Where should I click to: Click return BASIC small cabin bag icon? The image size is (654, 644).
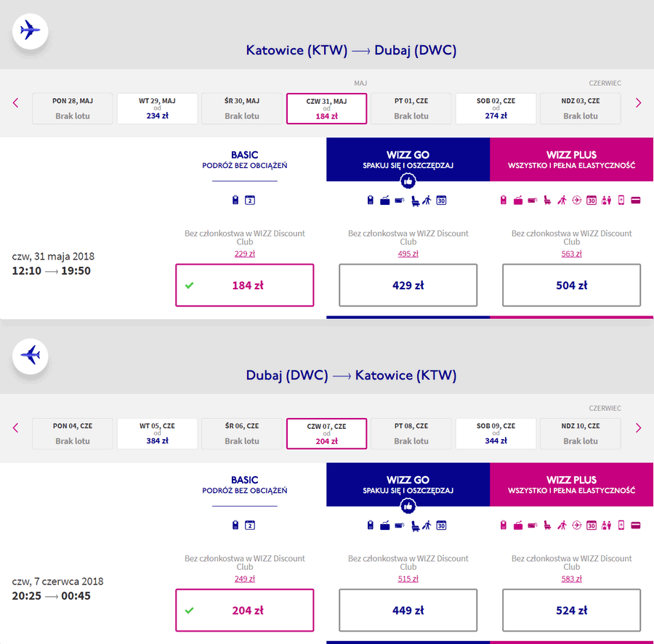tap(235, 525)
